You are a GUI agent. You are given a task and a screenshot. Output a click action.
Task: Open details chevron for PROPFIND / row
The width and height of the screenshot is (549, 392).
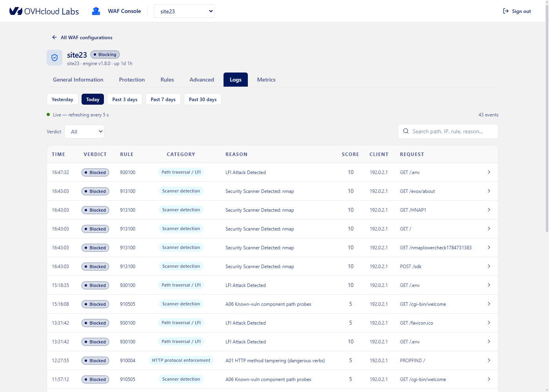coord(489,360)
